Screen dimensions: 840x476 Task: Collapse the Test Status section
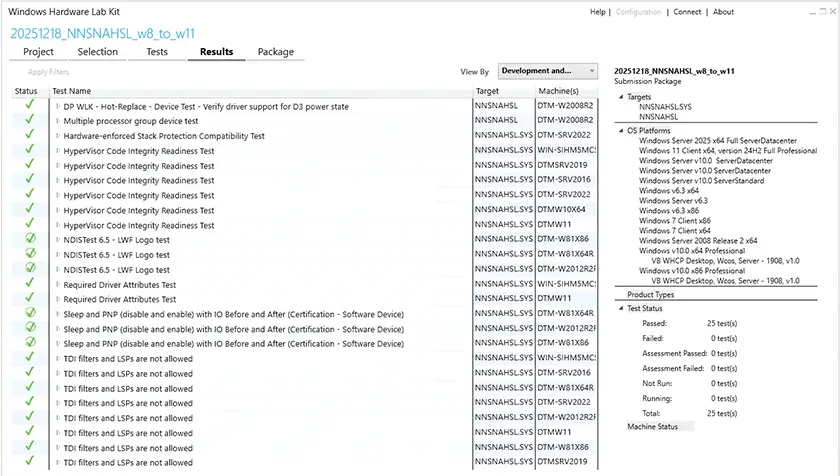click(621, 308)
